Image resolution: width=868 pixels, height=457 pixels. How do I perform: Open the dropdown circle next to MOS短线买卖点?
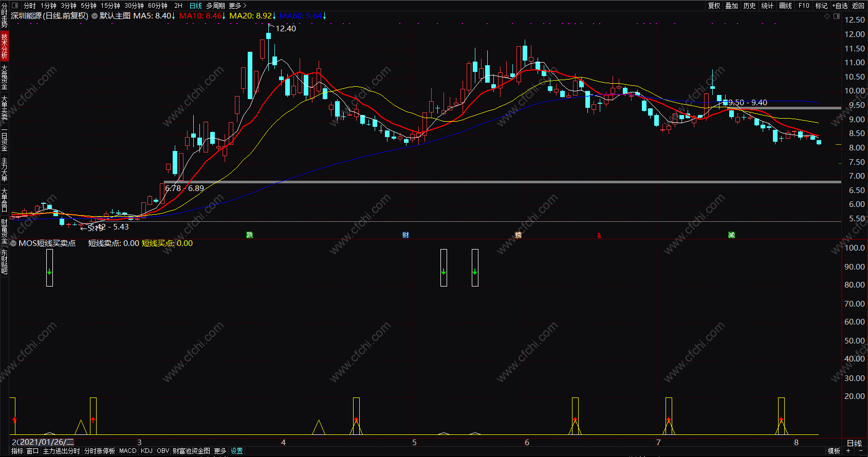pos(14,243)
